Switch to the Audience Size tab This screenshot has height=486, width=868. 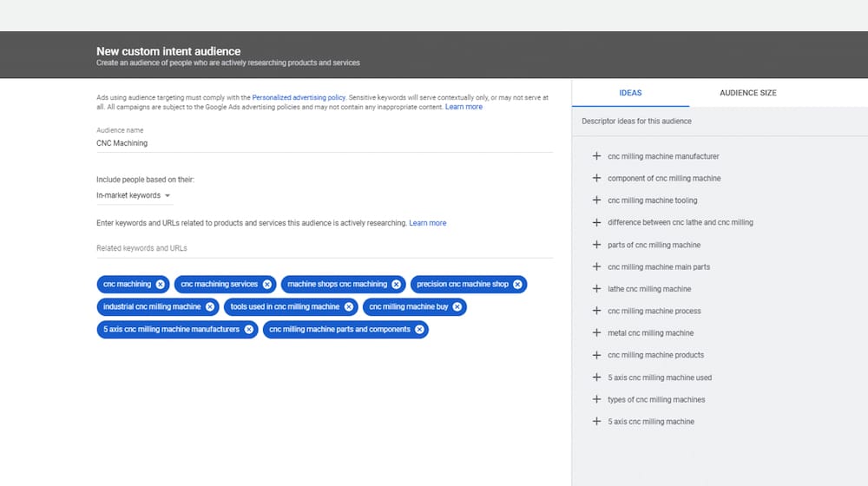(747, 93)
